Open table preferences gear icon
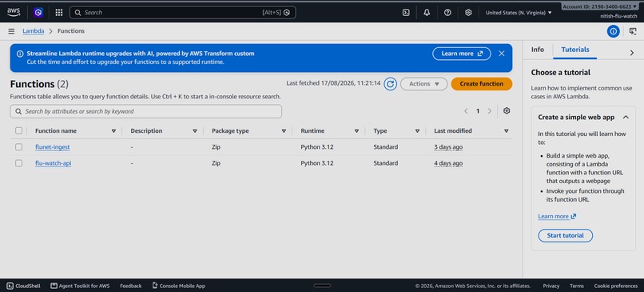The image size is (644, 292). click(507, 111)
